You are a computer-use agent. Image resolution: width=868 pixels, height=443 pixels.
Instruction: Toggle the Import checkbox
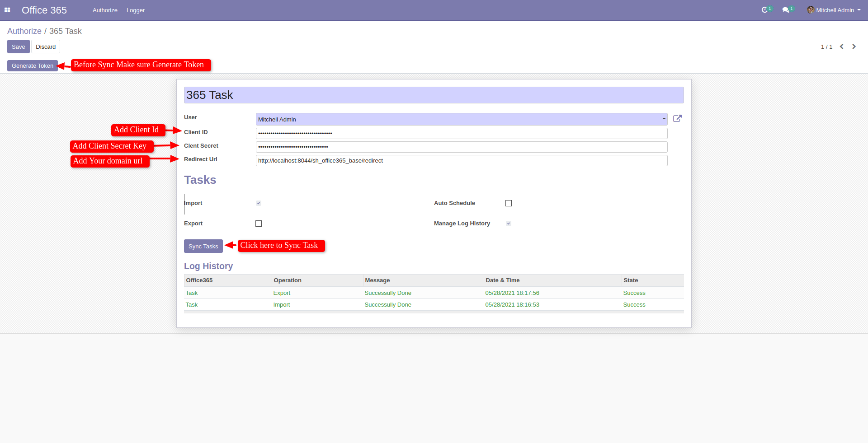[x=259, y=203]
